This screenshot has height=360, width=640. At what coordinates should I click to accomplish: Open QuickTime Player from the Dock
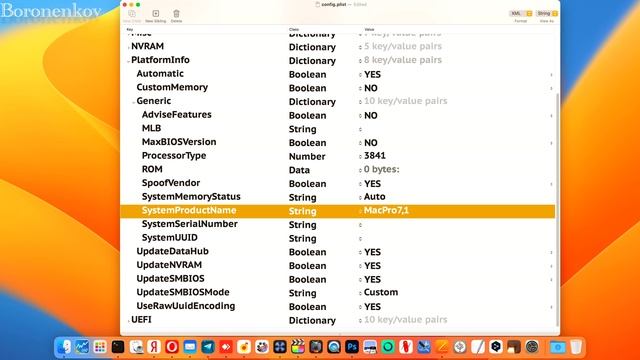pyautogui.click(x=334, y=347)
